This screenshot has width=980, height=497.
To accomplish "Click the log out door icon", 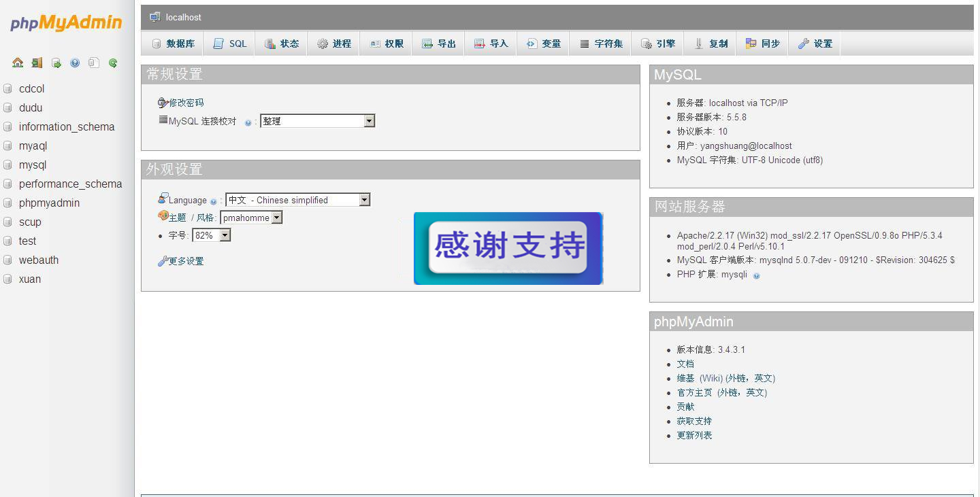I will 37,63.
